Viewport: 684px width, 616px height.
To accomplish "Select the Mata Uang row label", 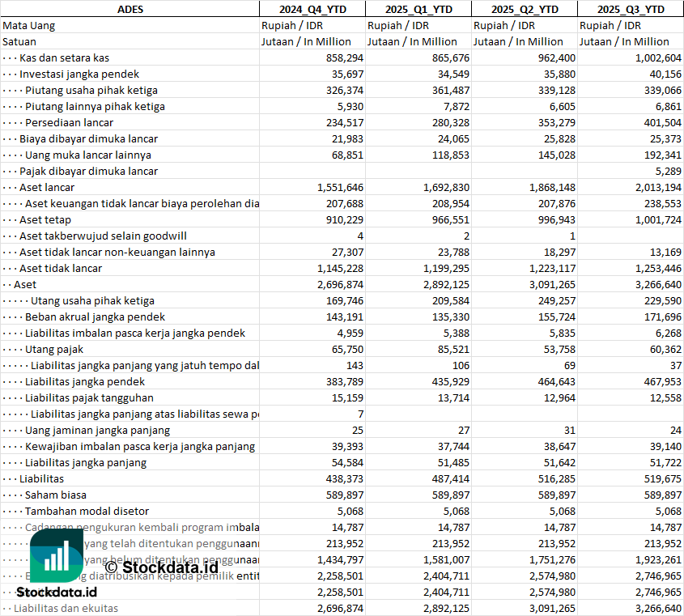I will click(29, 25).
